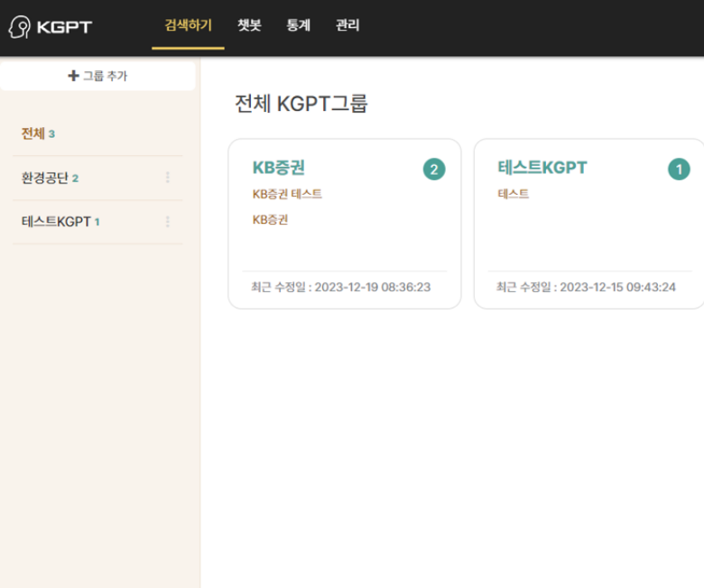Click the KB증권 card's 최근 수정일 timestamp
Screen dimensions: 704x588
(340, 288)
